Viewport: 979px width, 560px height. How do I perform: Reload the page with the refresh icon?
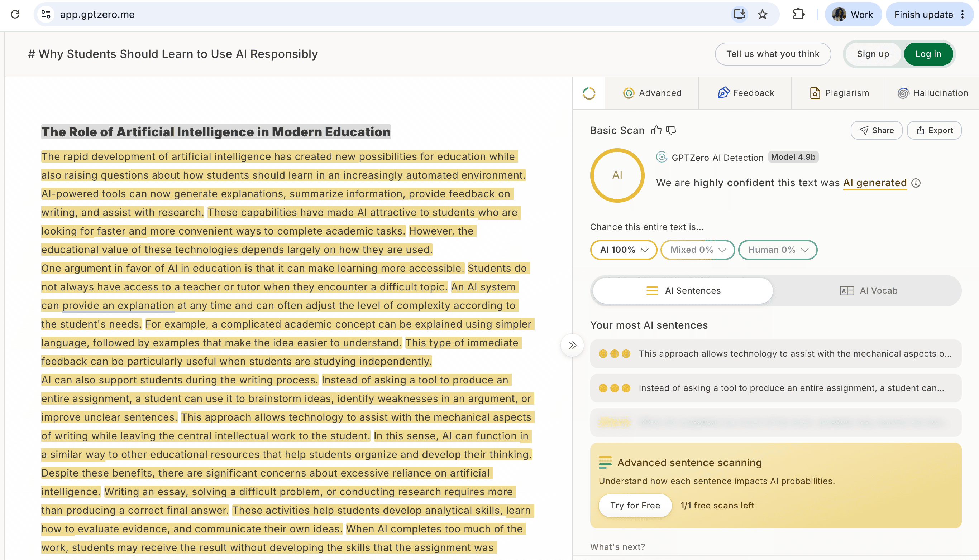[x=15, y=15]
